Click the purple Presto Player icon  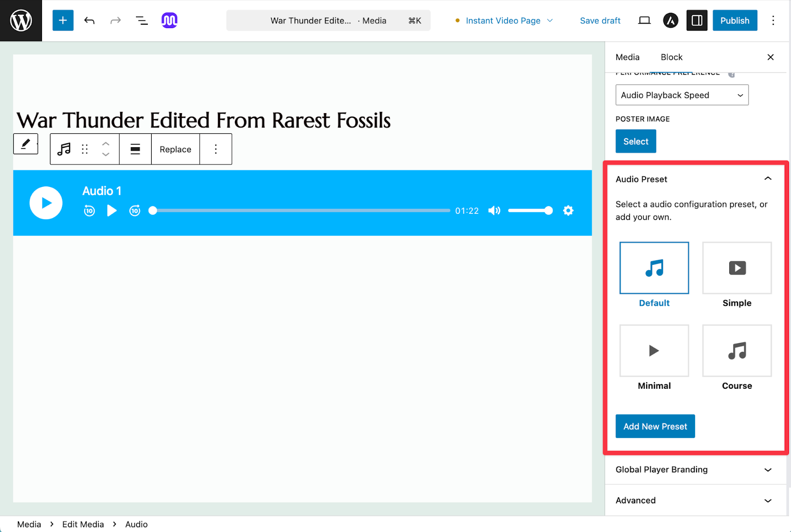[x=169, y=21]
